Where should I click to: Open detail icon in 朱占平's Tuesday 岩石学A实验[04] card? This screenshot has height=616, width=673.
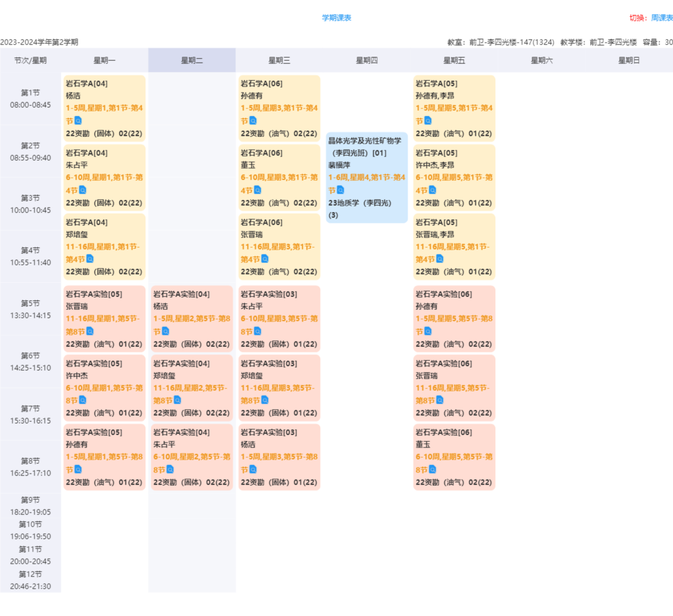coord(170,469)
